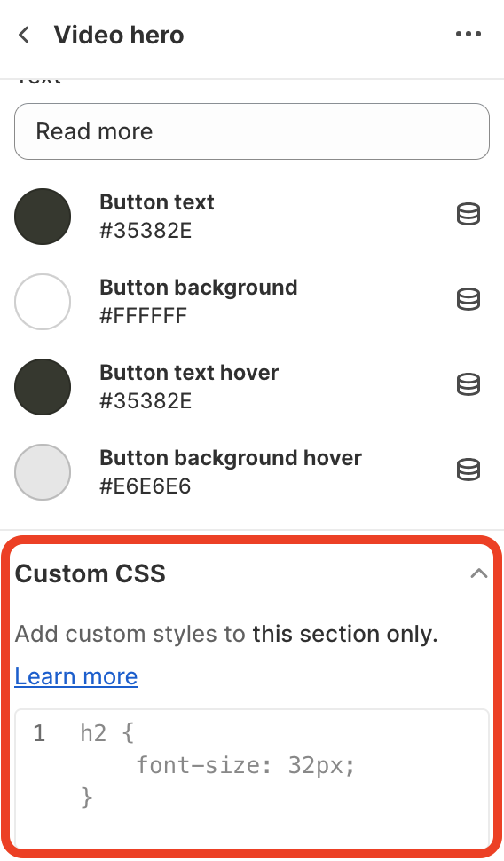
Task: Connect dynamic source for Button text
Action: (x=469, y=214)
